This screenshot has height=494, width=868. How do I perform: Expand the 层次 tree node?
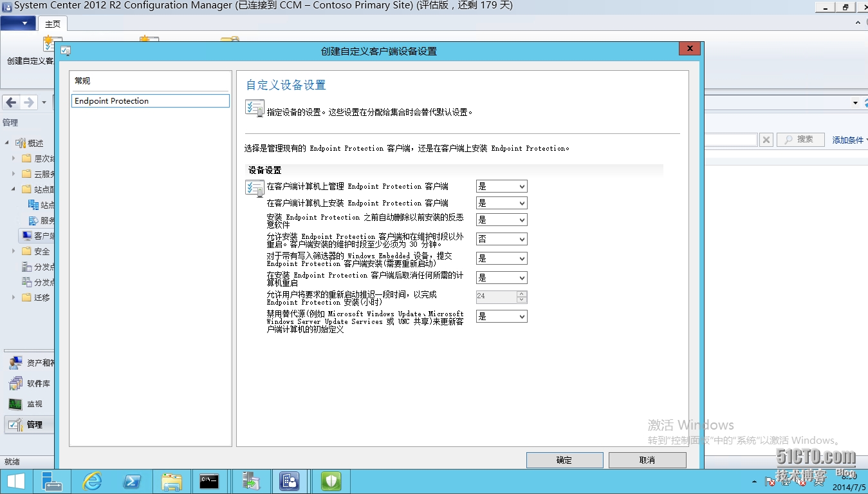point(14,158)
